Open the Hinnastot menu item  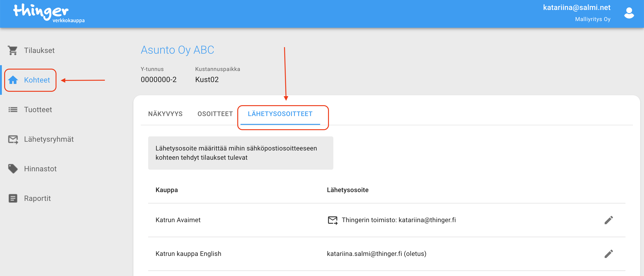40,169
